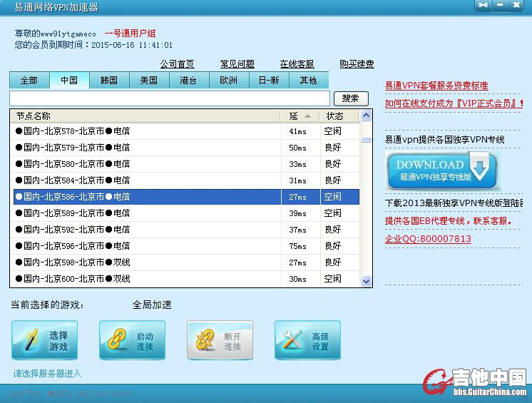Screen dimensions: 532x403
Task: Select node 国内-北京579-北京市 电信
Action: pyautogui.click(x=186, y=148)
